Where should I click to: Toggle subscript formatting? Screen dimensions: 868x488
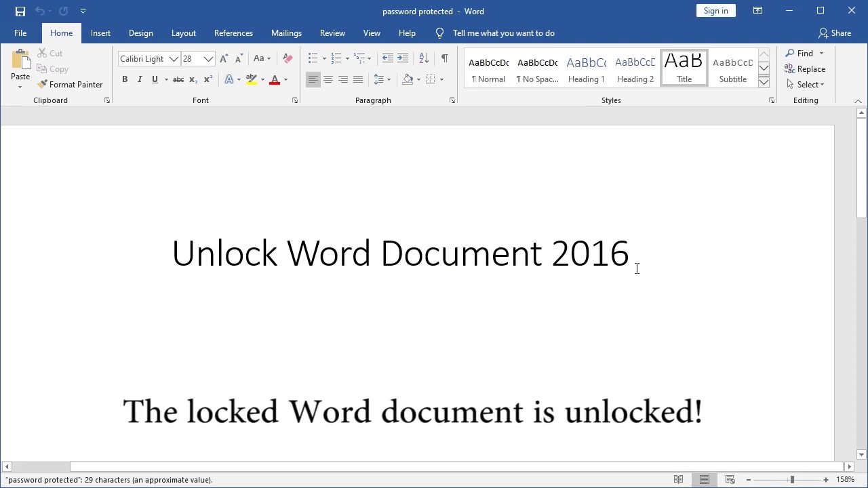click(193, 80)
